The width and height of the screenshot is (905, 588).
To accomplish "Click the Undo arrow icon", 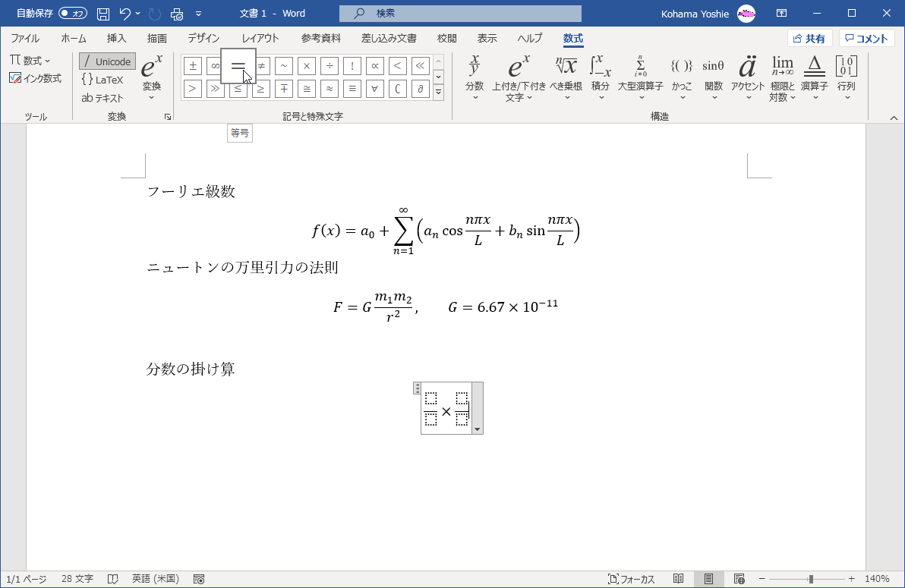I will point(125,13).
